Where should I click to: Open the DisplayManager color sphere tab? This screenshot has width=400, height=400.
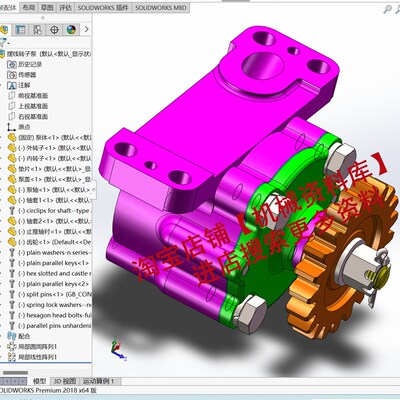pos(71,30)
